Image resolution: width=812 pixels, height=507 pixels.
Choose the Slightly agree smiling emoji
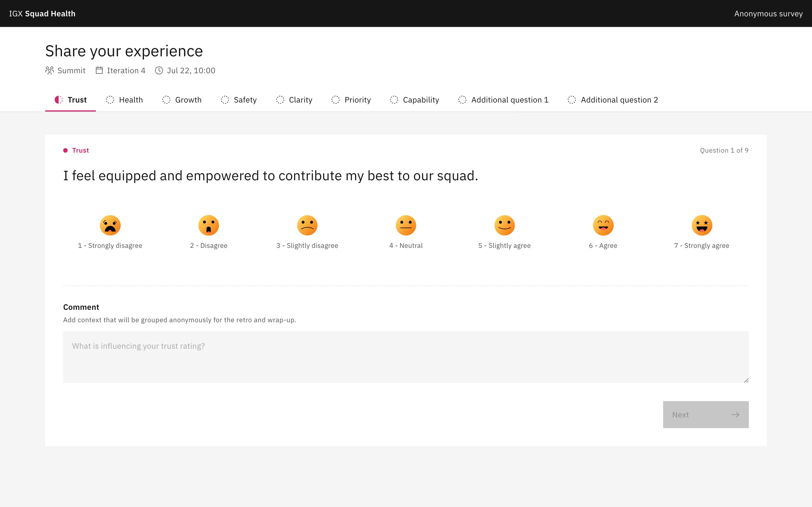(505, 225)
